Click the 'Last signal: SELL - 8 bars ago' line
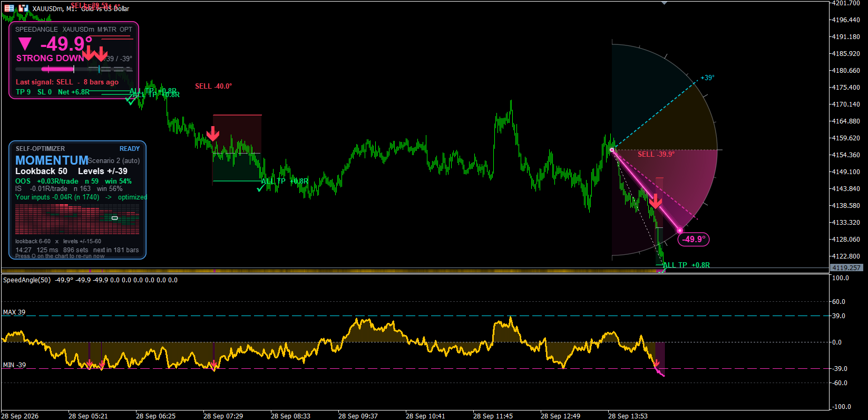 pos(67,82)
